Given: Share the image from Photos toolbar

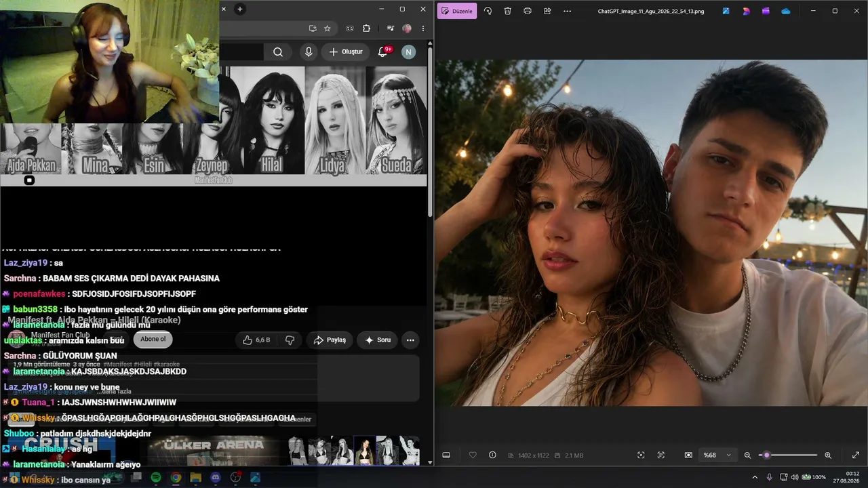Looking at the screenshot, I should [547, 11].
